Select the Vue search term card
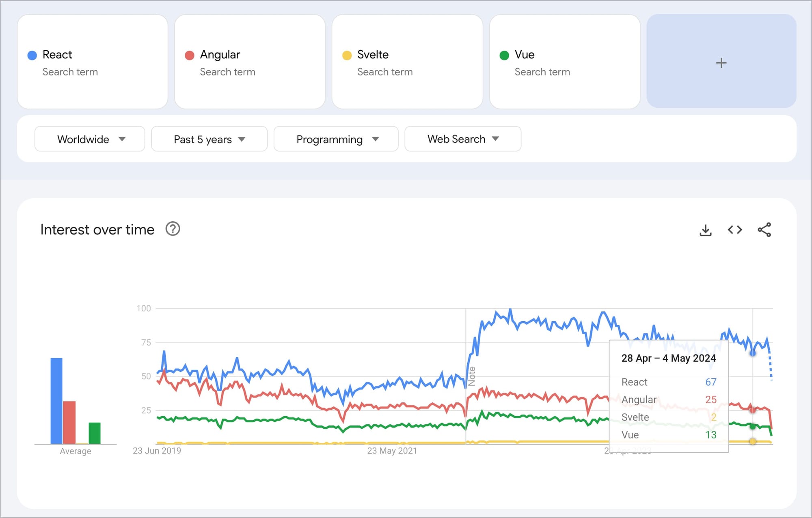 point(564,62)
